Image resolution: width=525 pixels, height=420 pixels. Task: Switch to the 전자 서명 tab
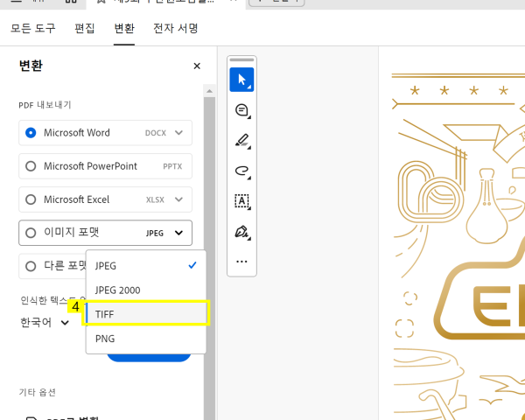point(176,28)
